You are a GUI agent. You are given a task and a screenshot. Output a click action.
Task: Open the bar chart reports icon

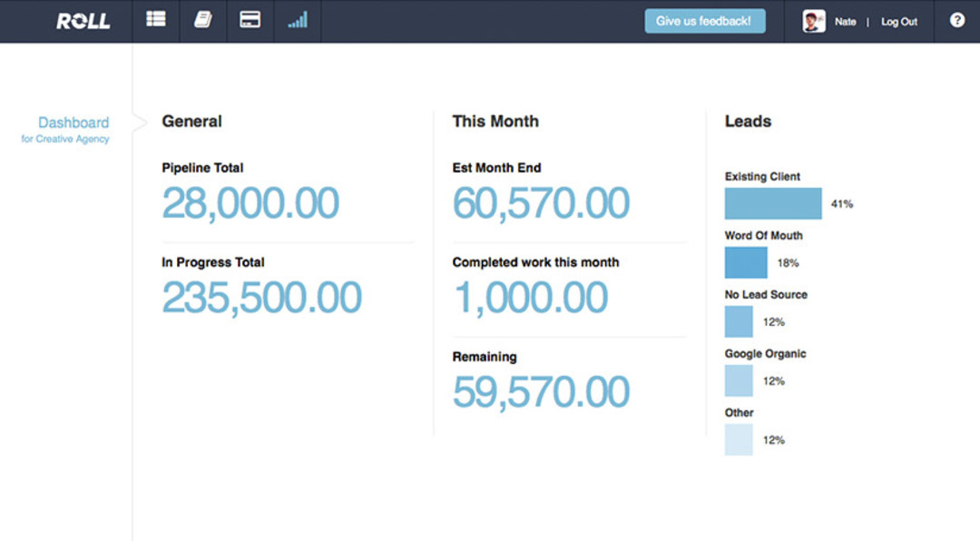pos(298,19)
